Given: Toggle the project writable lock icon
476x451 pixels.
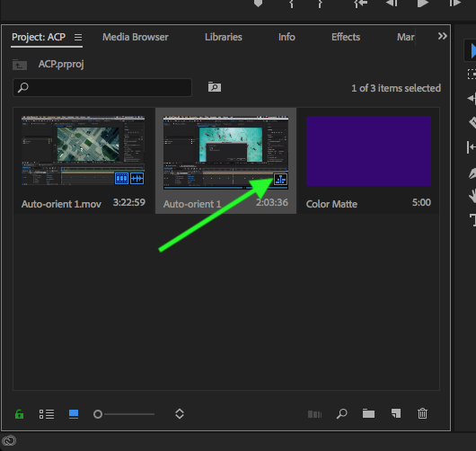Looking at the screenshot, I should 20,414.
